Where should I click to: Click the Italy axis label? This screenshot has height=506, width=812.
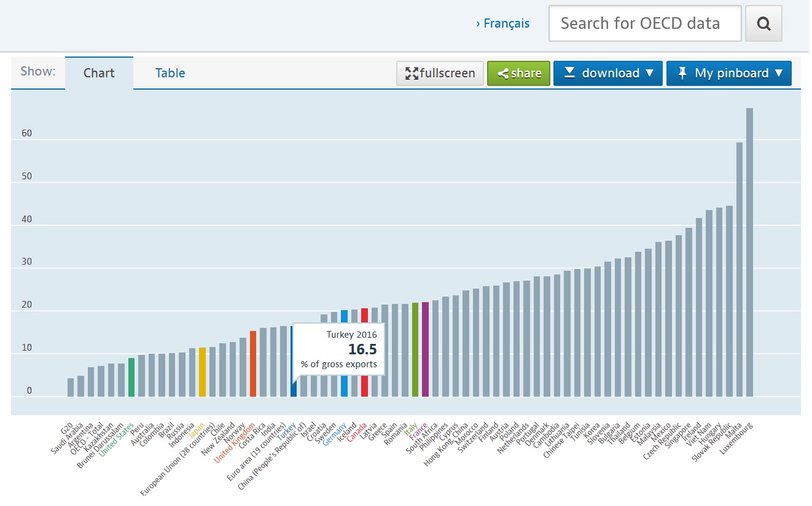point(412,429)
